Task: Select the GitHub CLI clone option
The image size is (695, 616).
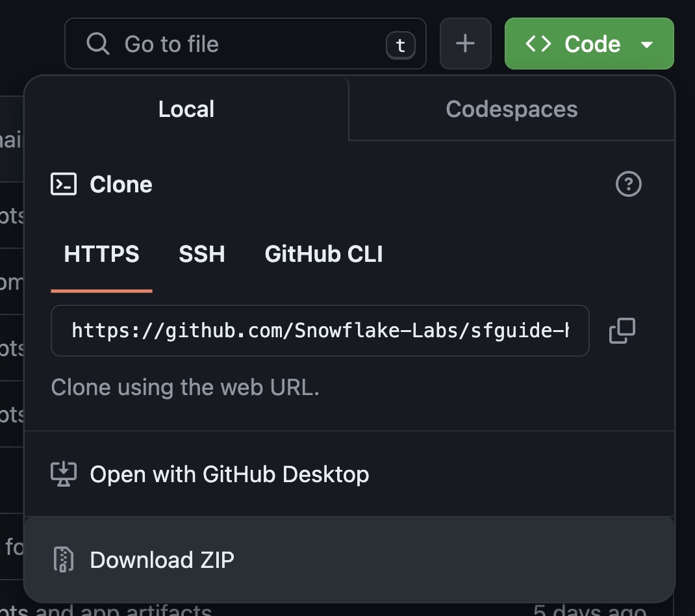Action: click(323, 253)
